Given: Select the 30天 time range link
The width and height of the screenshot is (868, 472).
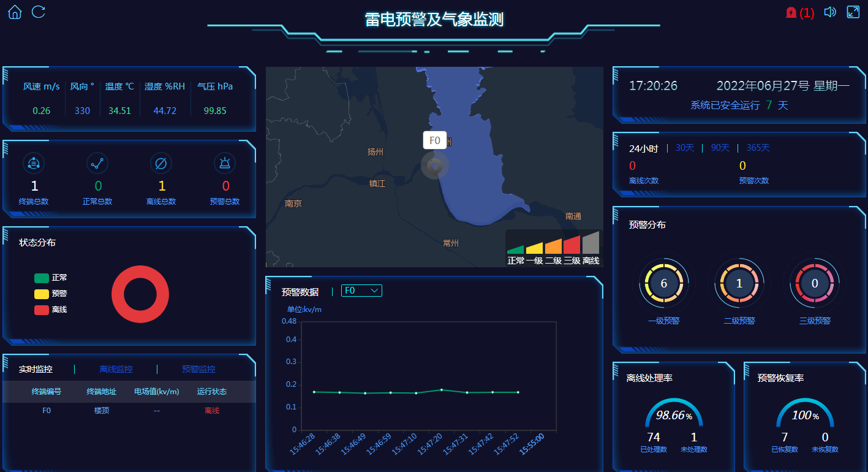Looking at the screenshot, I should [684, 147].
